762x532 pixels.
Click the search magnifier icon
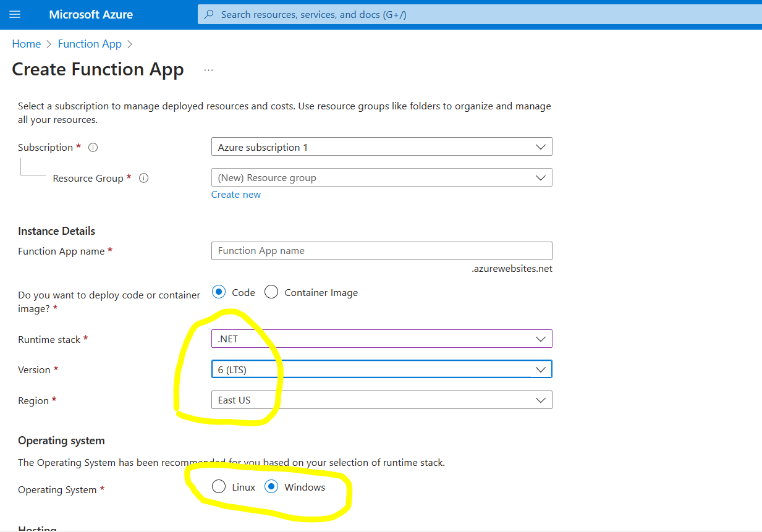[209, 14]
